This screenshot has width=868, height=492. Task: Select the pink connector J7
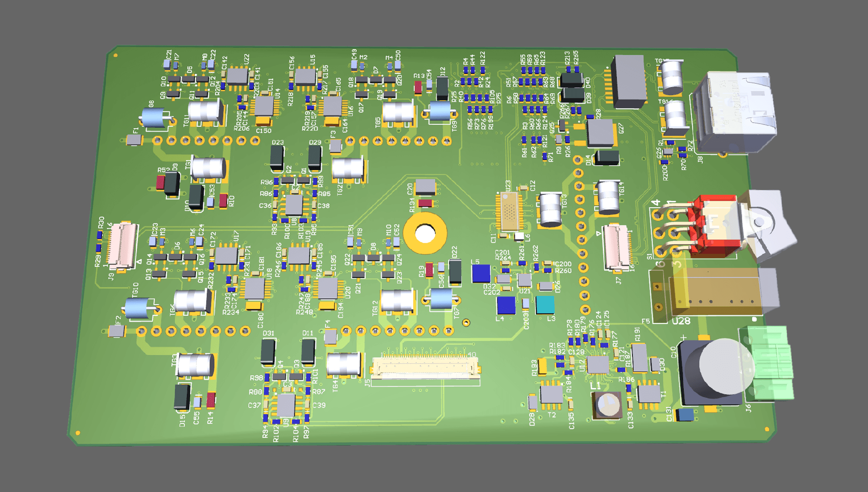pyautogui.click(x=617, y=247)
